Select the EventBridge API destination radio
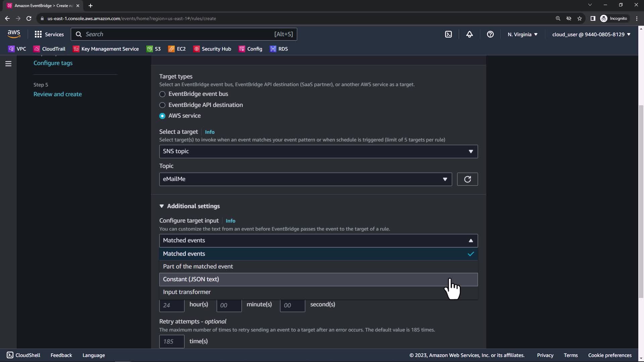This screenshot has height=362, width=644. (162, 105)
